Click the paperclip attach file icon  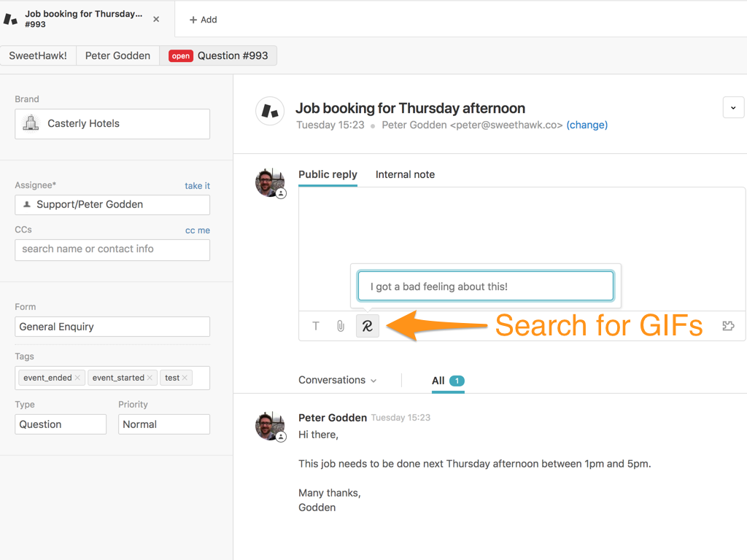(341, 326)
